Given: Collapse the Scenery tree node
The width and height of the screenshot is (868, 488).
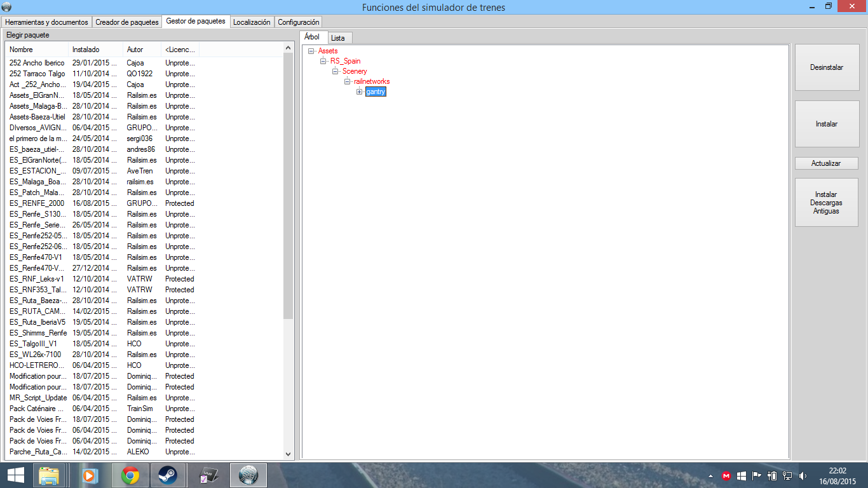Looking at the screenshot, I should click(335, 71).
